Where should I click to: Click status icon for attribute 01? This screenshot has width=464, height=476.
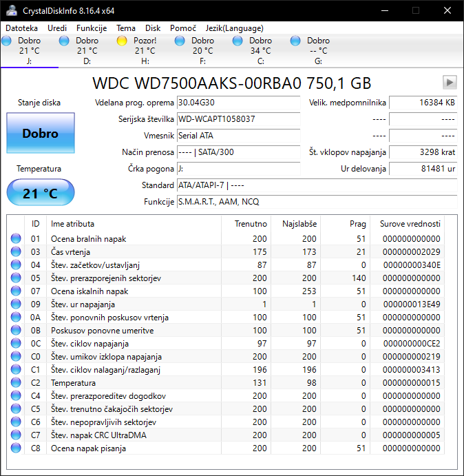click(16, 238)
